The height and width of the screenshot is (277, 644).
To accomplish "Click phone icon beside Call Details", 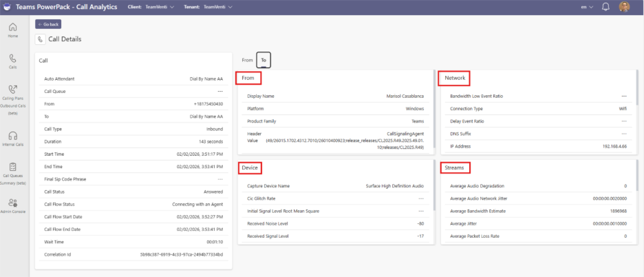I will click(41, 39).
